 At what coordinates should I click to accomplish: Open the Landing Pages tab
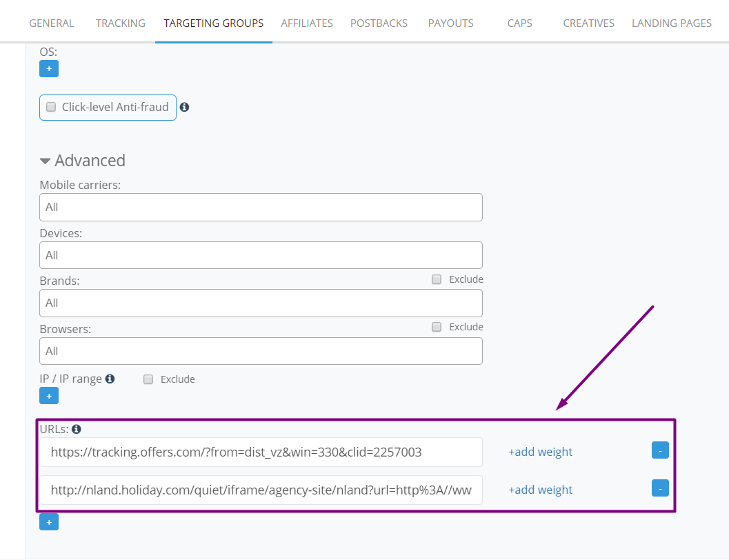[x=671, y=23]
